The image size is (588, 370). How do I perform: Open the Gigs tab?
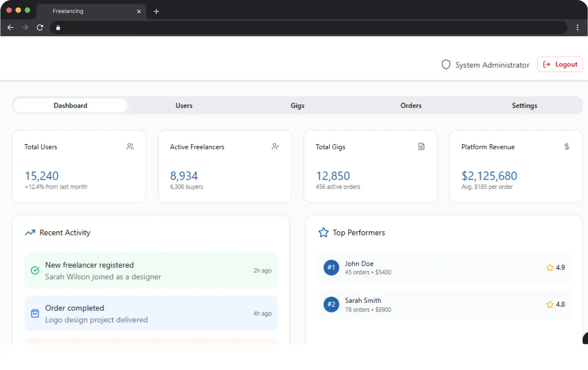298,106
